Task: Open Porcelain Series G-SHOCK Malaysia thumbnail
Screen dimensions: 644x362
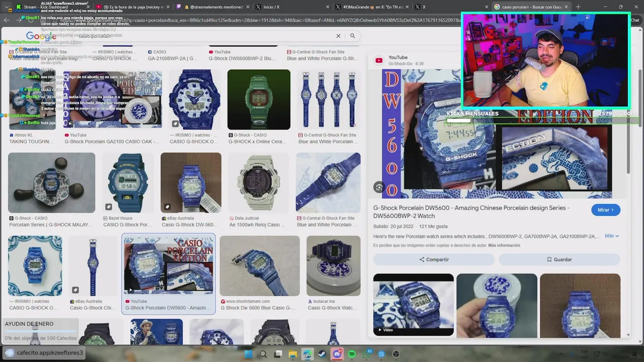Action: (51, 183)
